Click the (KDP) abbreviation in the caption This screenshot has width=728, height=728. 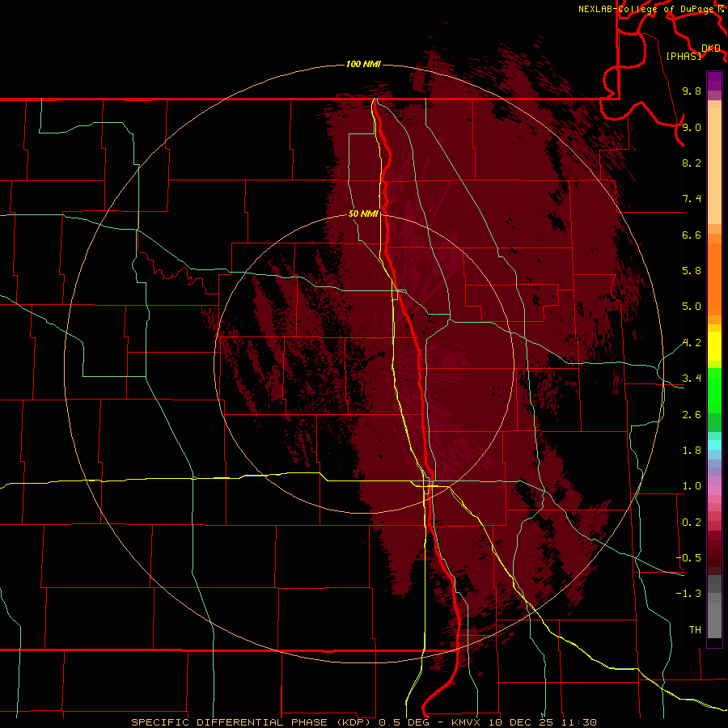tap(353, 722)
